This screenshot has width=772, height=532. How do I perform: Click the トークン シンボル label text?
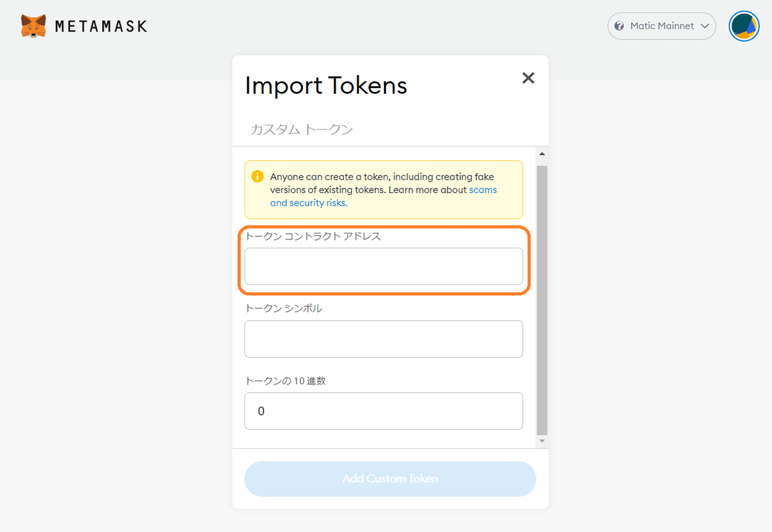tap(284, 308)
